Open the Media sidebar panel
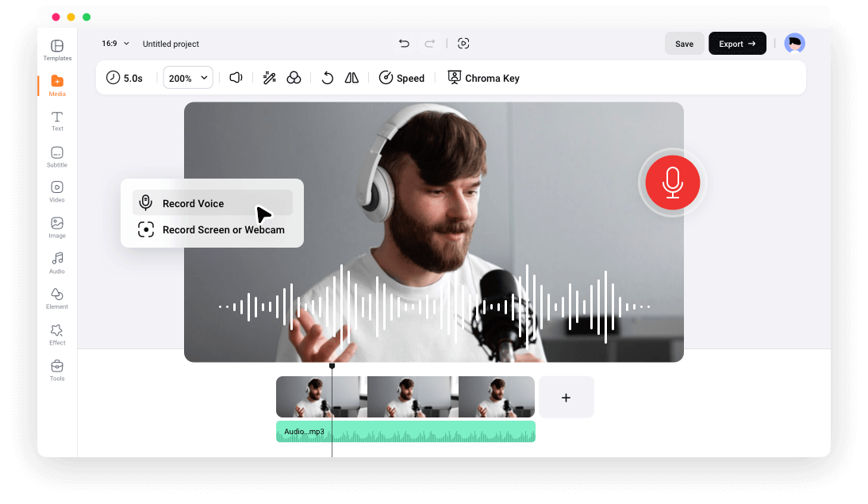The height and width of the screenshot is (504, 868). tap(57, 86)
